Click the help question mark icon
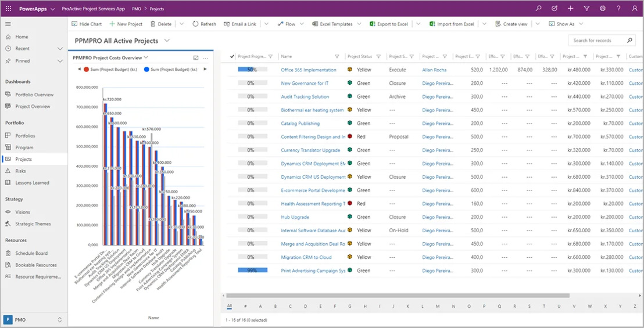Viewport: 644px width, 328px height. pos(618,9)
